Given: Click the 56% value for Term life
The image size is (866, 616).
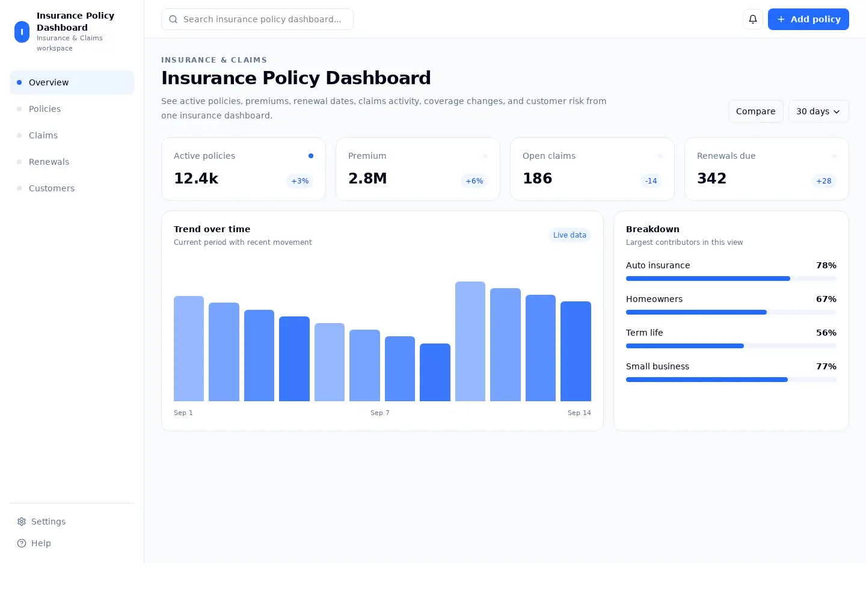Looking at the screenshot, I should point(826,333).
